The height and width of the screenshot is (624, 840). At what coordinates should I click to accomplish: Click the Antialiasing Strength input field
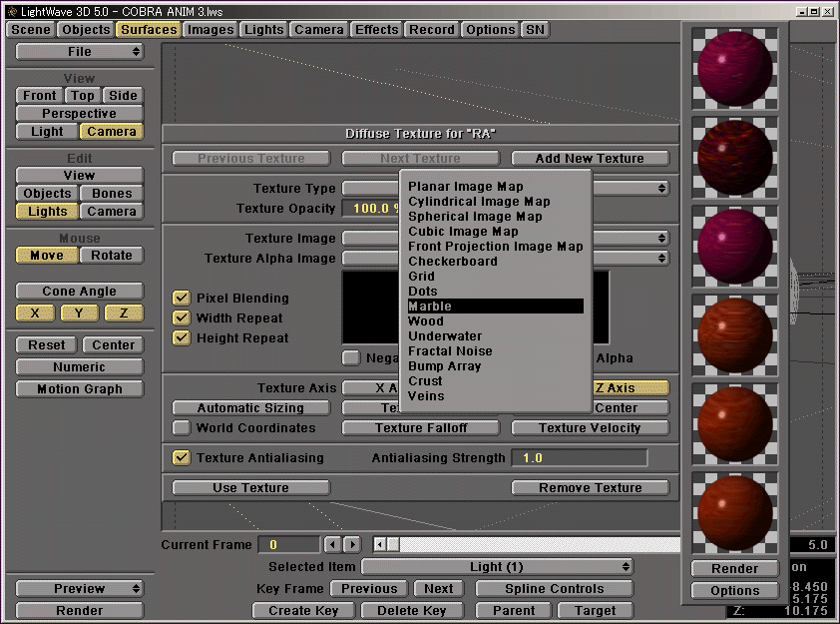coord(579,457)
